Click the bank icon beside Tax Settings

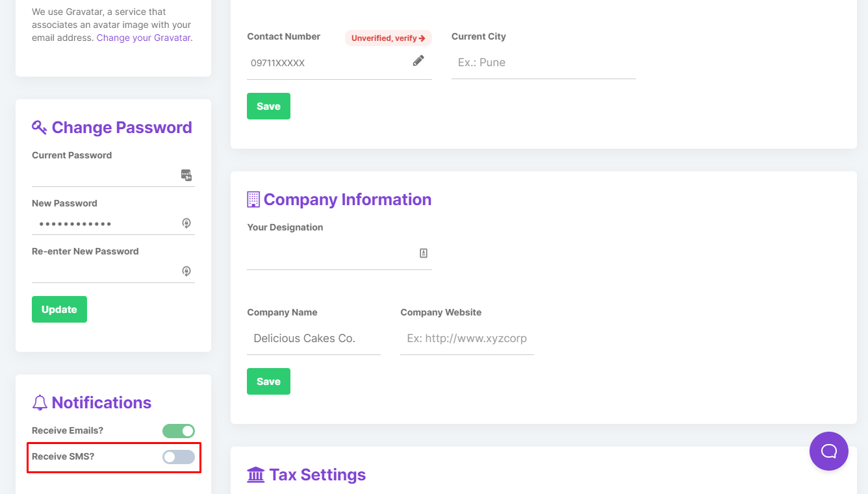256,475
